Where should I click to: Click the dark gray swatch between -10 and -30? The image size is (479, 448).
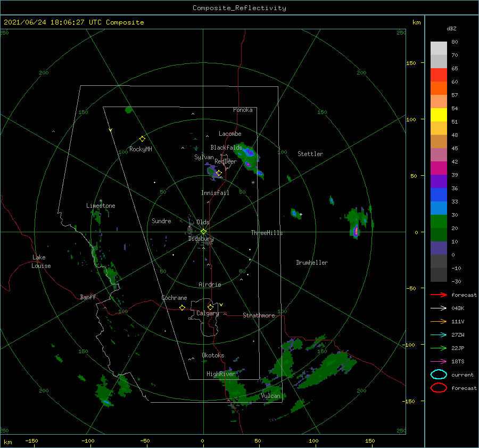click(x=439, y=275)
